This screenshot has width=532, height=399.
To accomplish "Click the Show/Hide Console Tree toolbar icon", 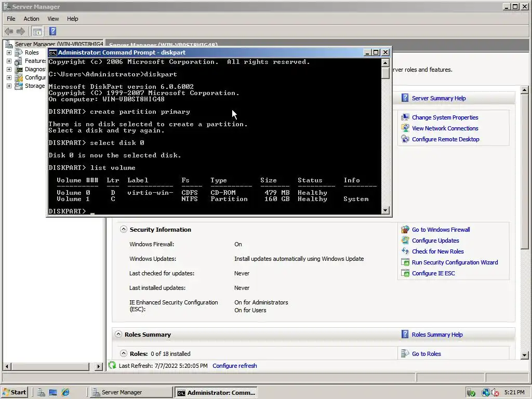I will point(37,32).
